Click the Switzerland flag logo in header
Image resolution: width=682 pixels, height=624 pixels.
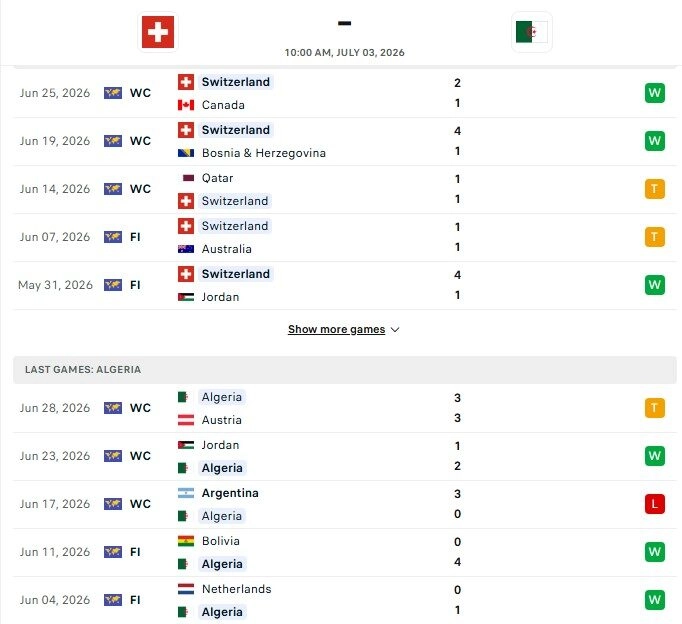158,32
